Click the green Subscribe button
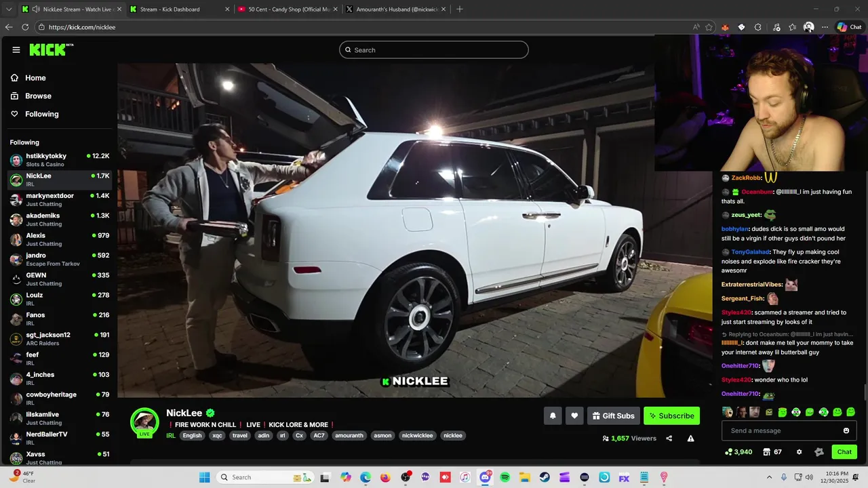Viewport: 868px width, 488px height. pos(671,415)
